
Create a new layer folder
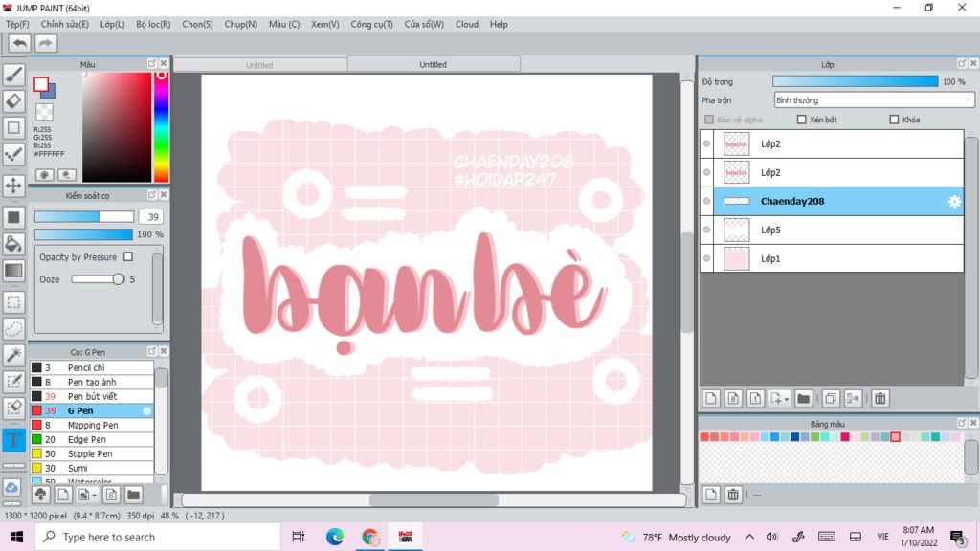click(x=804, y=398)
